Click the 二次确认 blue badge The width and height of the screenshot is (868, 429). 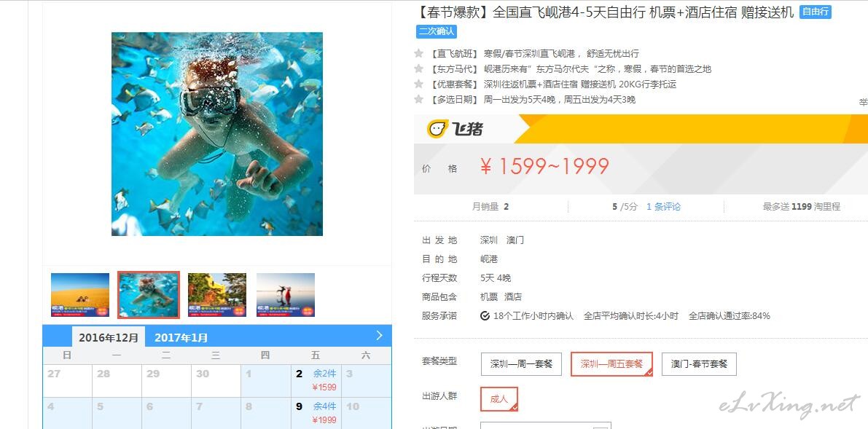click(437, 31)
